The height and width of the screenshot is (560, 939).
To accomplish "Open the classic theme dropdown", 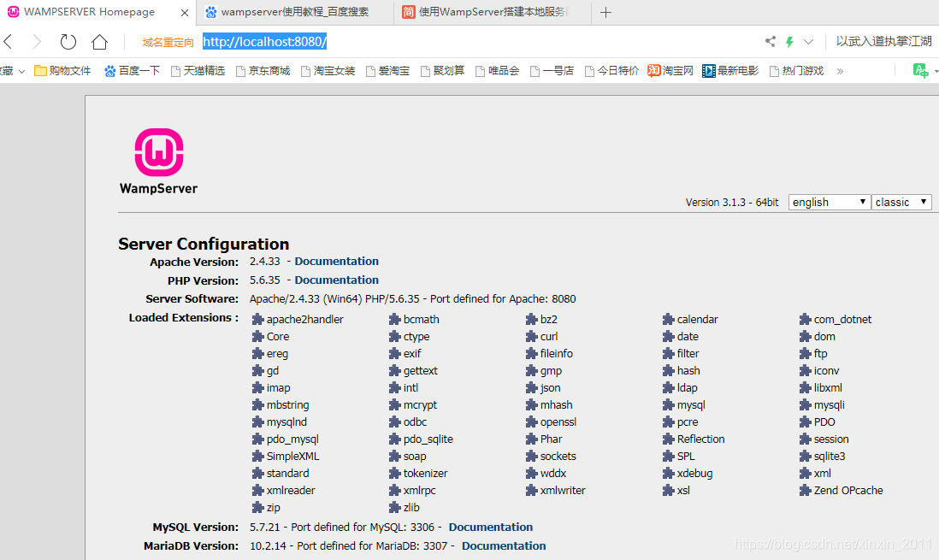I will click(x=901, y=202).
